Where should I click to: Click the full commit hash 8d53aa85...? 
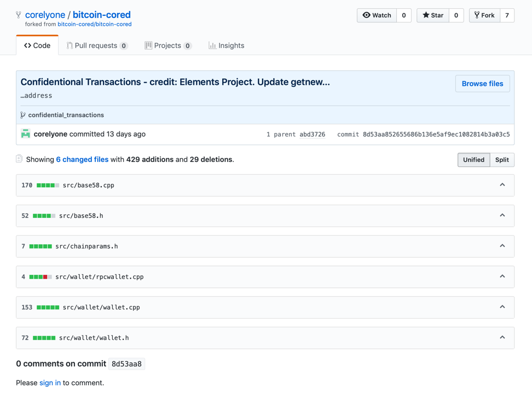[x=436, y=135]
